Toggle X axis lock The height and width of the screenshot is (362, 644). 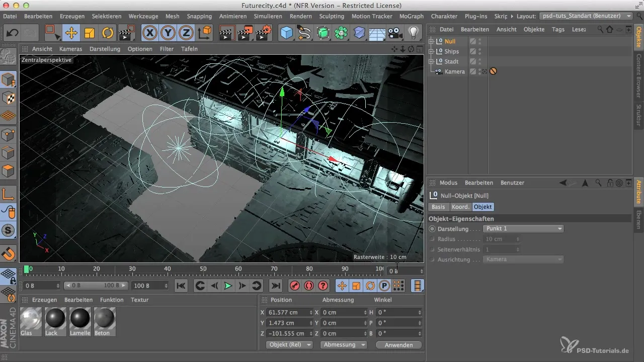[149, 33]
